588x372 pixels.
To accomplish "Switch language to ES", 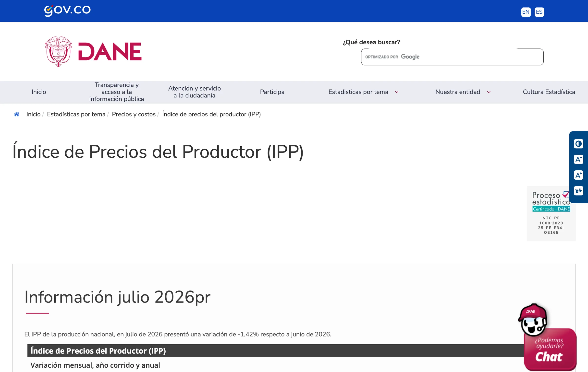I will click(x=539, y=12).
